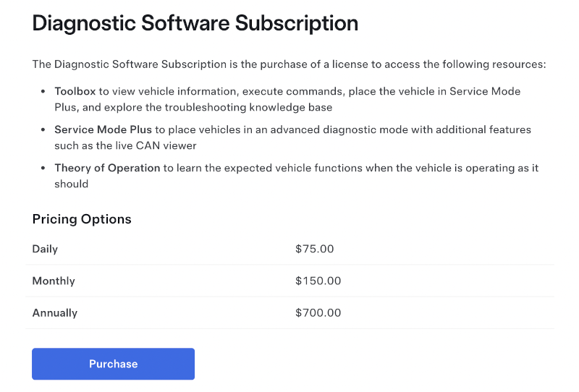The height and width of the screenshot is (392, 579).
Task: Click the 'troubleshooting knowledge base' text
Action: [x=248, y=108]
